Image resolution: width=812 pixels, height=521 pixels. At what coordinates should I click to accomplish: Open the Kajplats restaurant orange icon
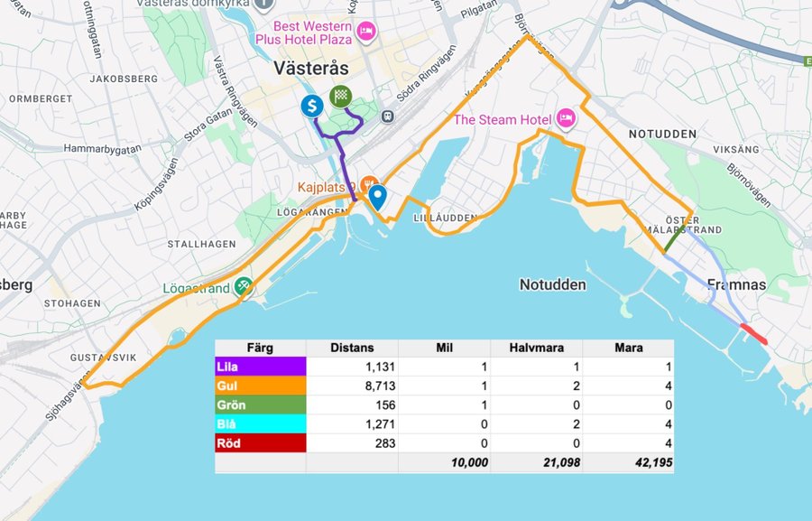pyautogui.click(x=369, y=186)
